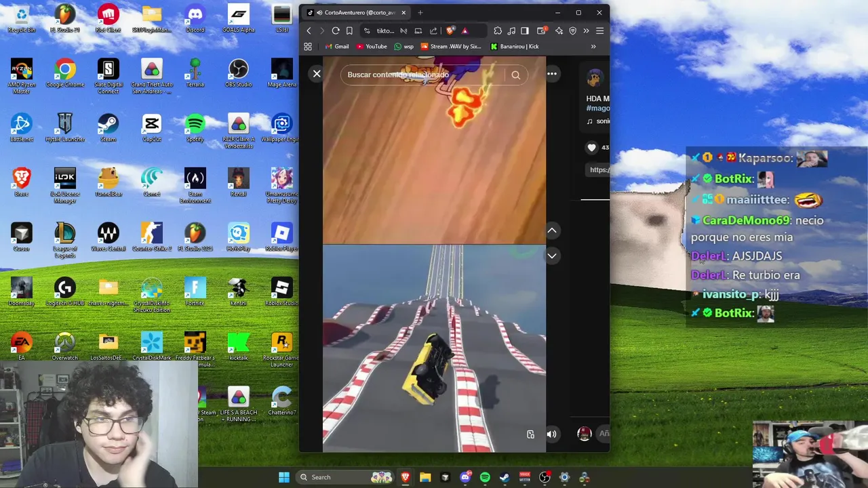This screenshot has height=488, width=868.
Task: Bookmark this page in Brave toolbar
Action: point(349,30)
